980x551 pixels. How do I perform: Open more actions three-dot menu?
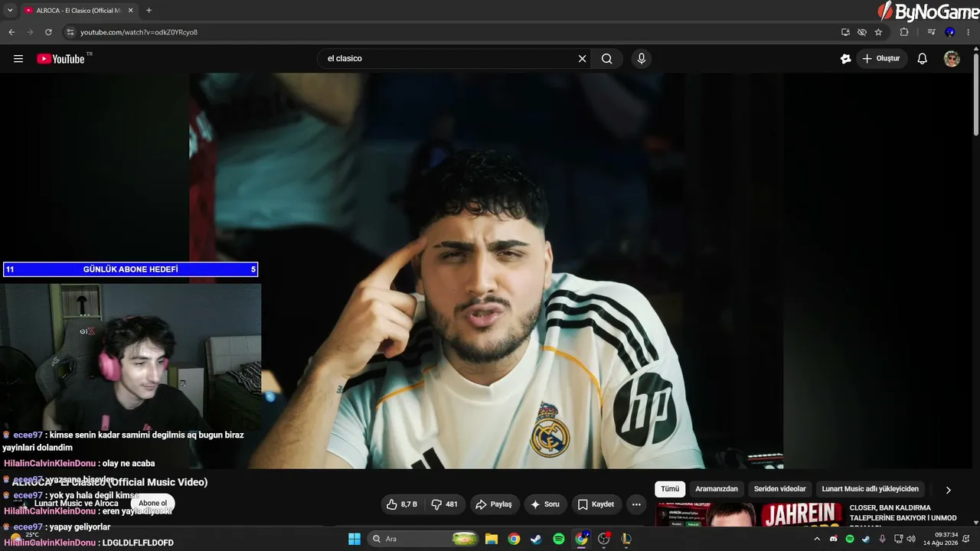pos(636,504)
